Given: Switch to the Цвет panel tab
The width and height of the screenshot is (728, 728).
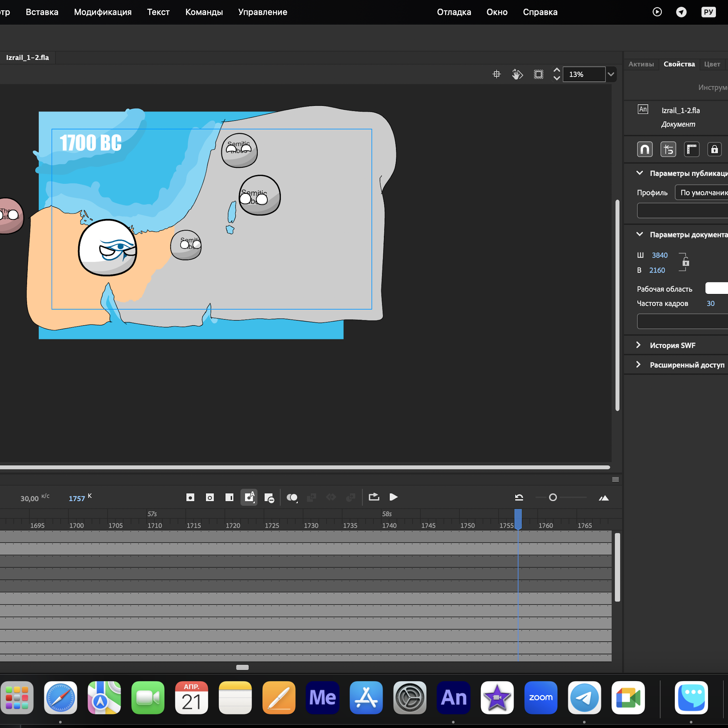Looking at the screenshot, I should (x=712, y=64).
